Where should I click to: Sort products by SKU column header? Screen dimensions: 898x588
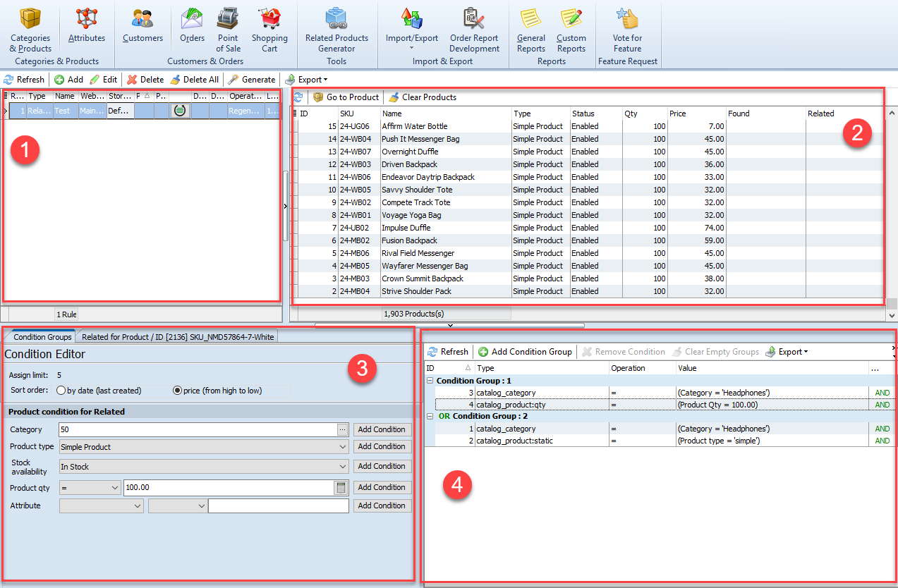pos(359,114)
